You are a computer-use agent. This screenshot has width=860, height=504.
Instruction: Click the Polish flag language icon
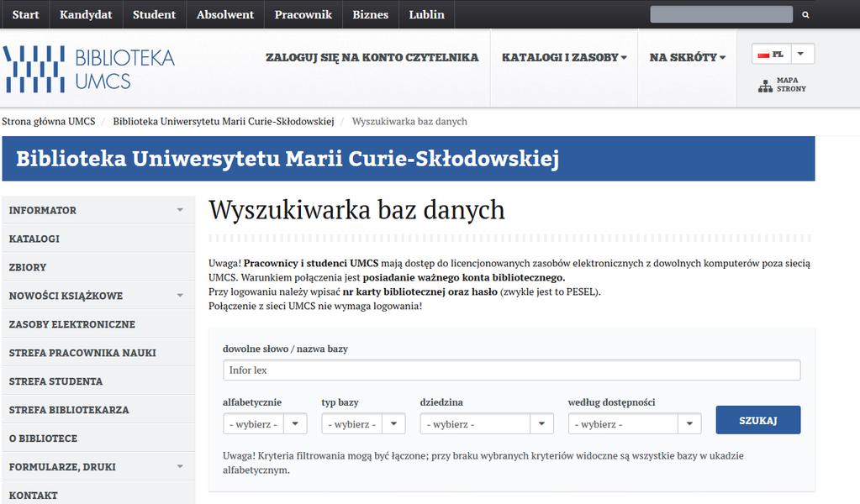click(763, 55)
